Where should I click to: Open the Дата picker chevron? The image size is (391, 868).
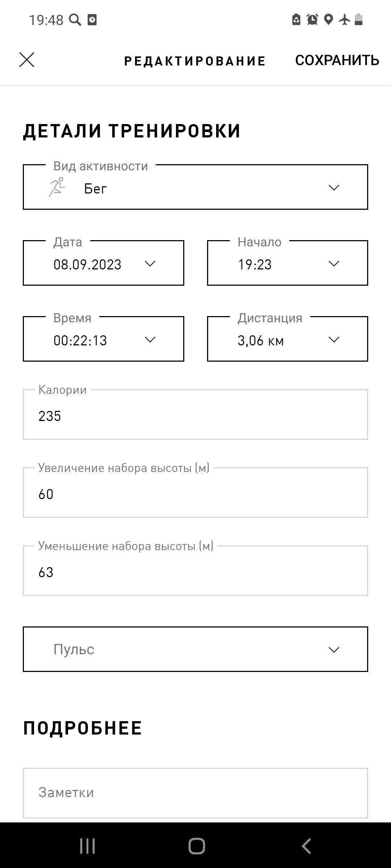tap(150, 263)
